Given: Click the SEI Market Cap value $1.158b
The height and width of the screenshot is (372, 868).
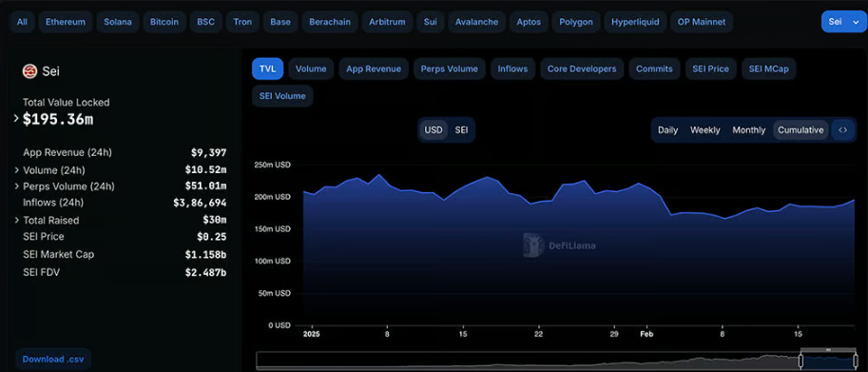Looking at the screenshot, I should (x=205, y=255).
